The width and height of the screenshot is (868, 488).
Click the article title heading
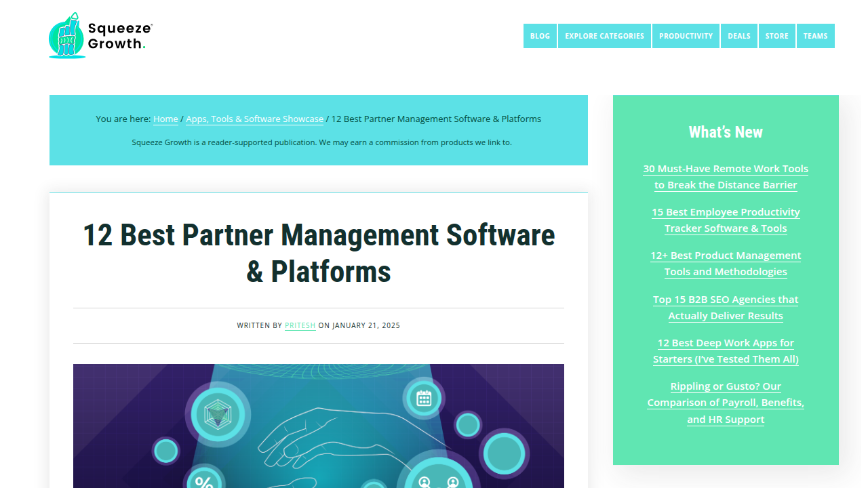(319, 253)
